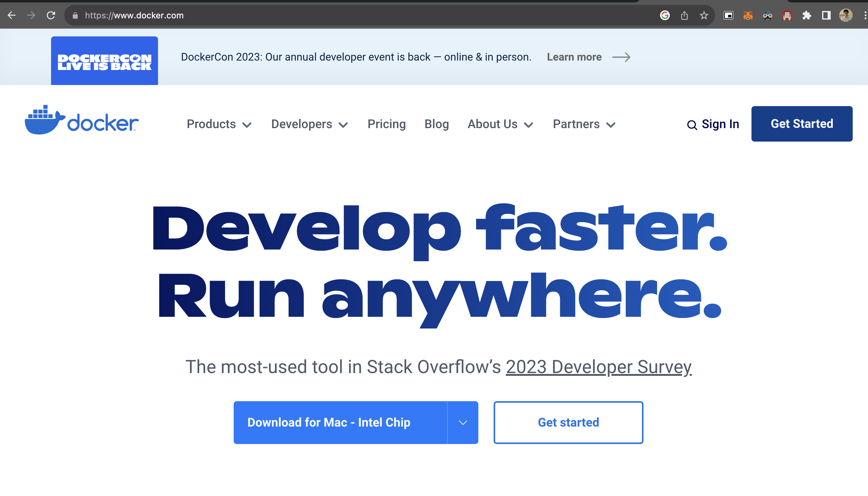
Task: Open the 2023 Developer Survey link
Action: 599,367
